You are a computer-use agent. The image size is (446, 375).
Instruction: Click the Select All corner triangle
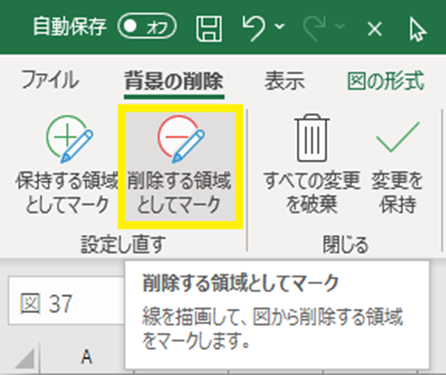[25, 358]
